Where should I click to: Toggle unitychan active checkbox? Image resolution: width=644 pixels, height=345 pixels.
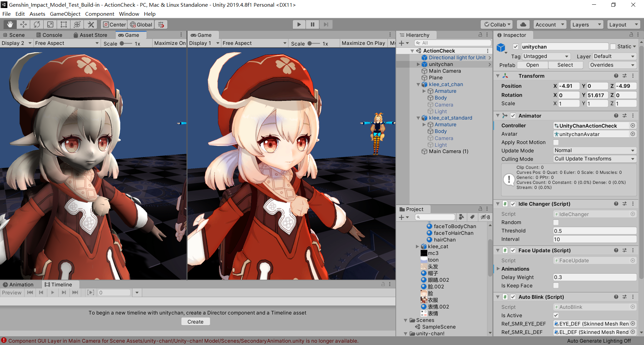pyautogui.click(x=516, y=47)
